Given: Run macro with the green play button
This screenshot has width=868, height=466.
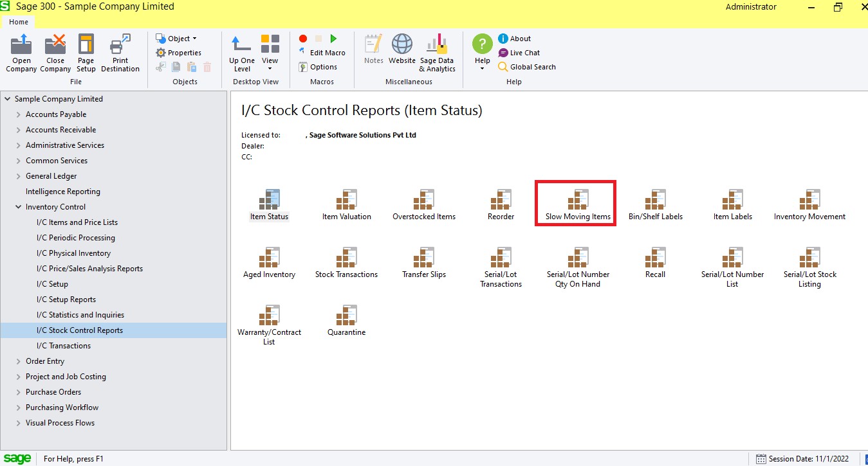Looking at the screenshot, I should pyautogui.click(x=333, y=39).
